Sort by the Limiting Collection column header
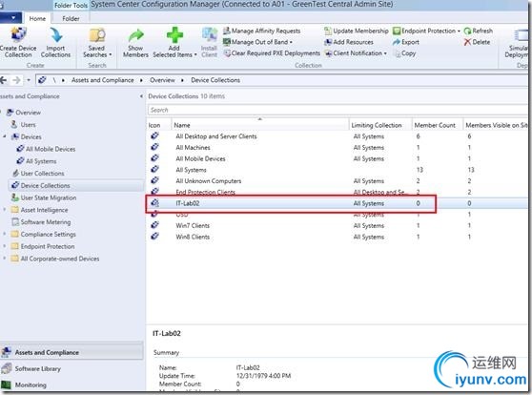532x395 pixels. [x=380, y=125]
